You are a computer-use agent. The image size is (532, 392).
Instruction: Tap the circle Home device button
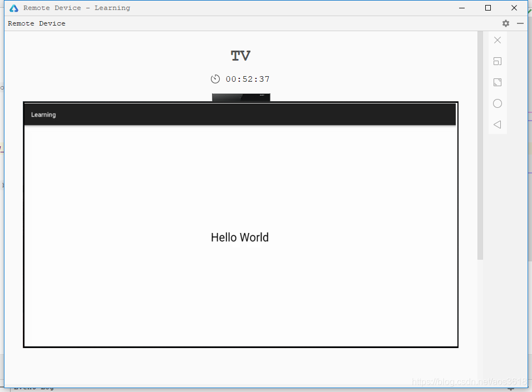(497, 103)
